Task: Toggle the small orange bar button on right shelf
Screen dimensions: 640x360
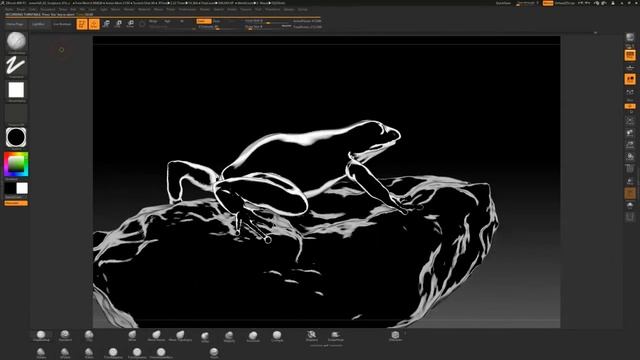Action: [630, 106]
